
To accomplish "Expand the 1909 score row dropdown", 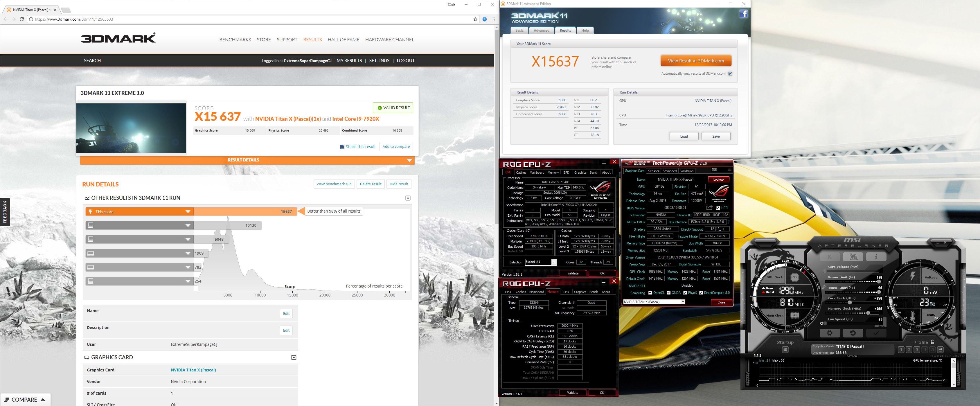I will pos(188,254).
